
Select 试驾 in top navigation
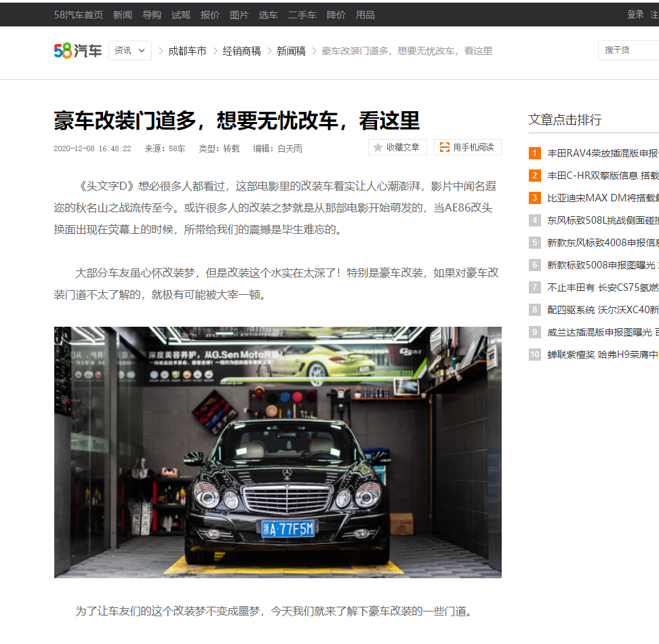click(181, 15)
